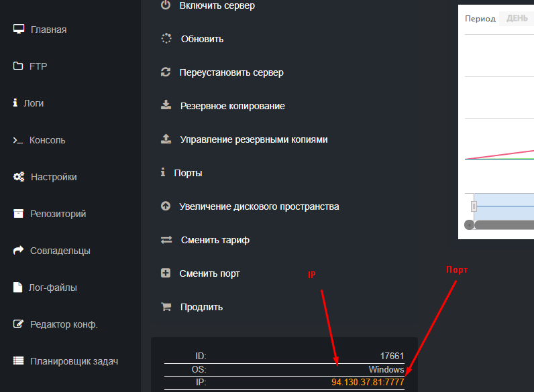Click Увеличение дискового пространства link
The height and width of the screenshot is (392, 534).
[259, 206]
